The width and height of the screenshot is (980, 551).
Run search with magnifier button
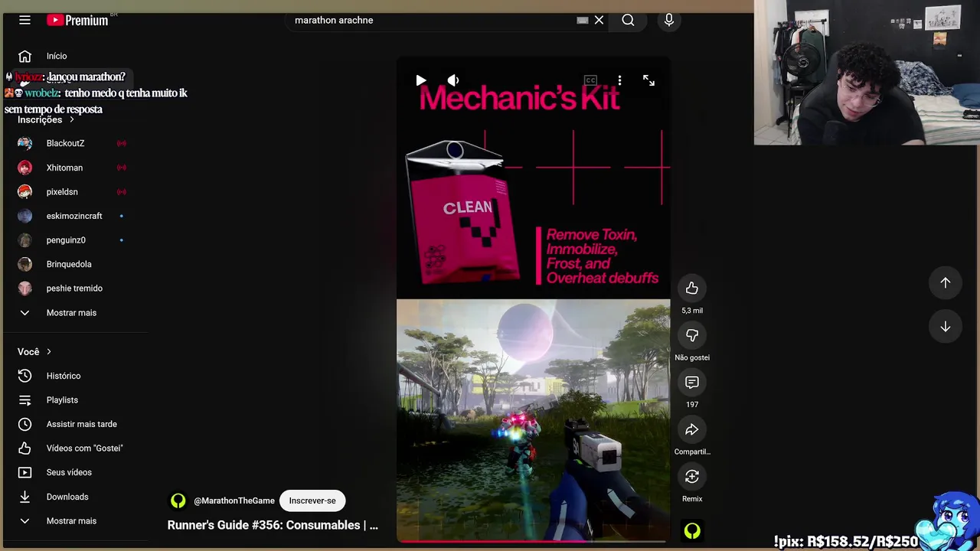628,20
